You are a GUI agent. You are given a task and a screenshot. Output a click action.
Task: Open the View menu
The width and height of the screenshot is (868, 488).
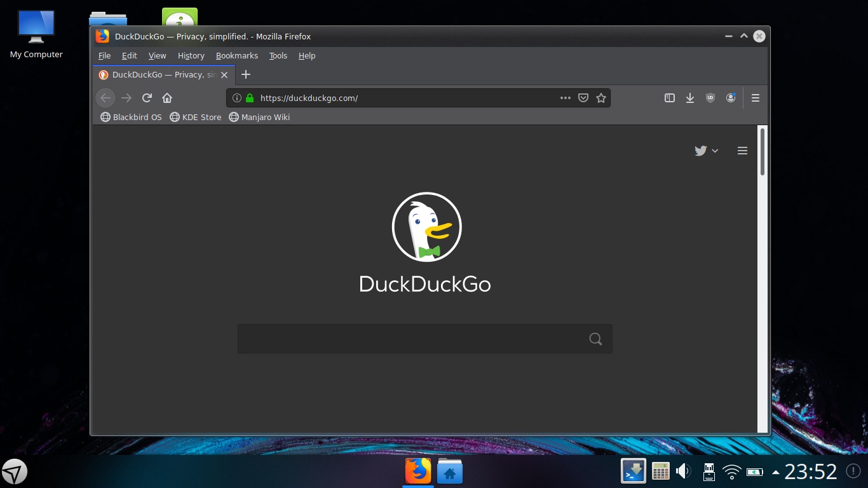tap(157, 56)
